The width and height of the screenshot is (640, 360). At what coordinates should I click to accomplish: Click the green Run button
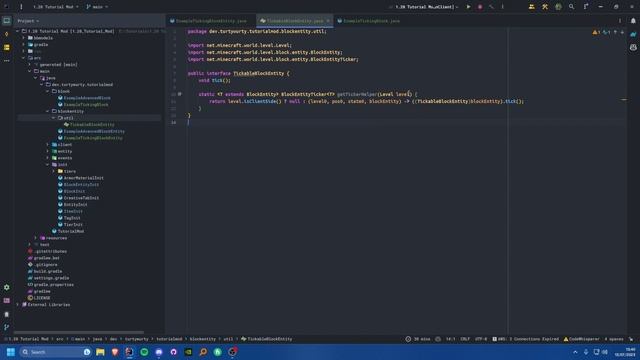coord(468,7)
